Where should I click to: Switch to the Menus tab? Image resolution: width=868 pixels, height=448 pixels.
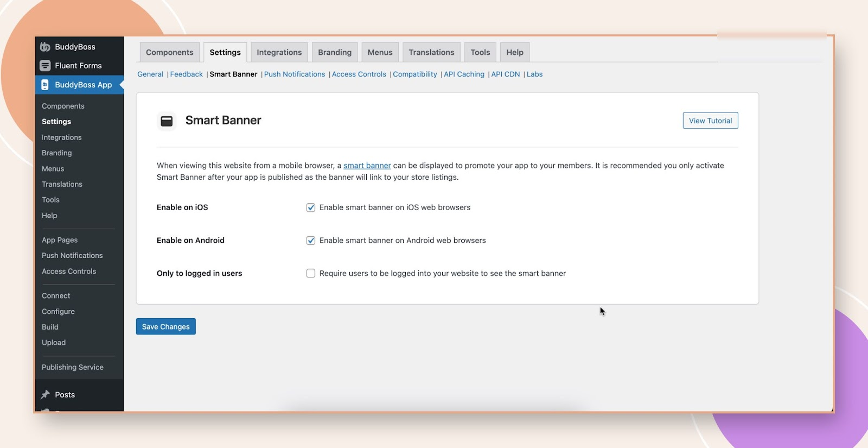coord(380,52)
